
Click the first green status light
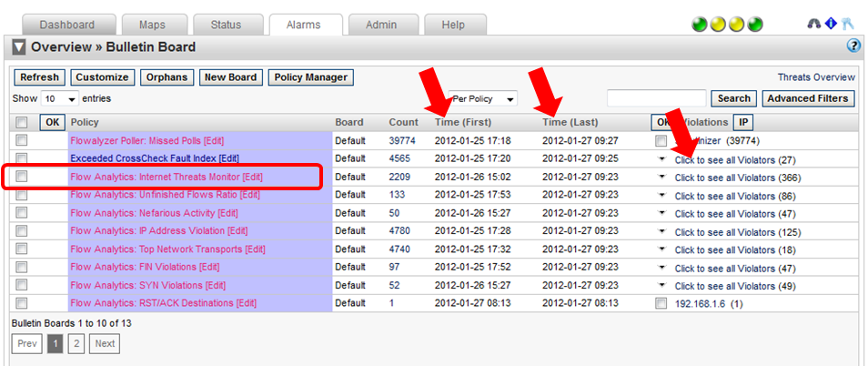click(700, 25)
